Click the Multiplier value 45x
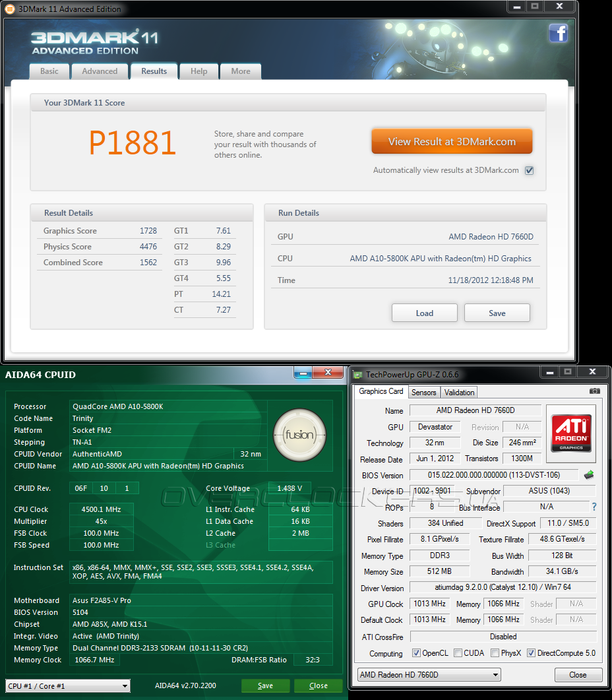This screenshot has height=700, width=612. click(x=102, y=521)
